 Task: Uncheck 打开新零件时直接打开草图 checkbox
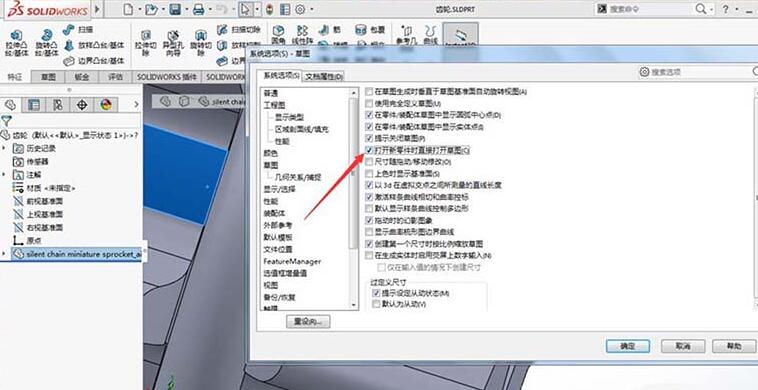[369, 150]
